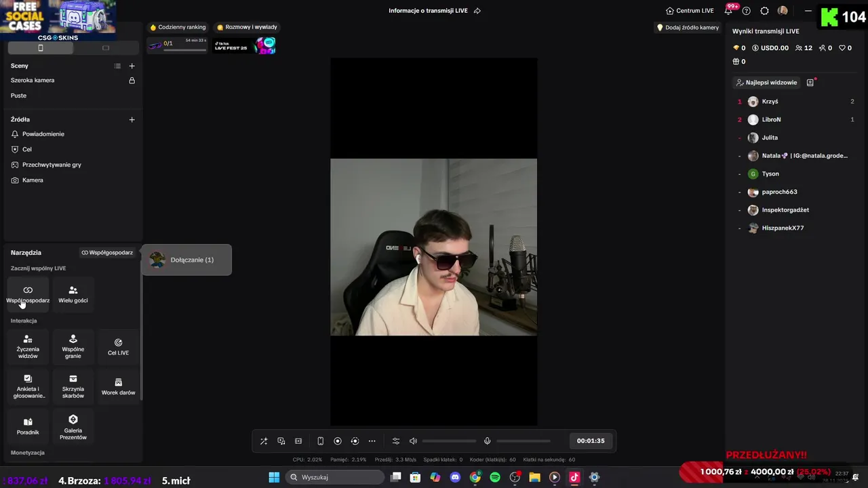
Task: Open the Poradnik guide tool
Action: 28,426
